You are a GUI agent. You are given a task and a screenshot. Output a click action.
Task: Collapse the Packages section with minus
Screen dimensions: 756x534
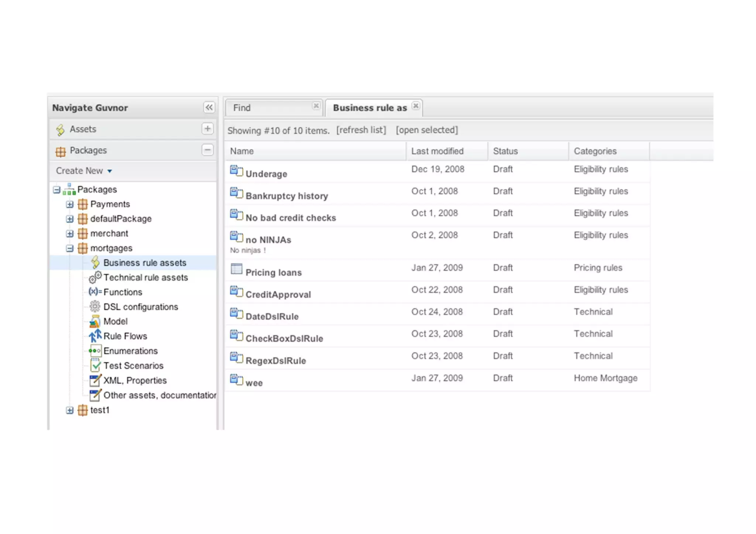coord(207,150)
